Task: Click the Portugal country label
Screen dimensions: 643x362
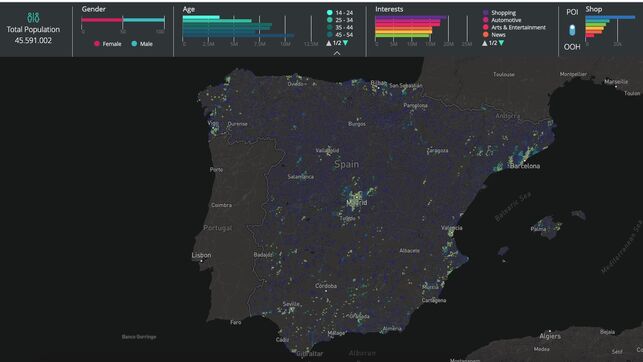Action: [x=218, y=228]
